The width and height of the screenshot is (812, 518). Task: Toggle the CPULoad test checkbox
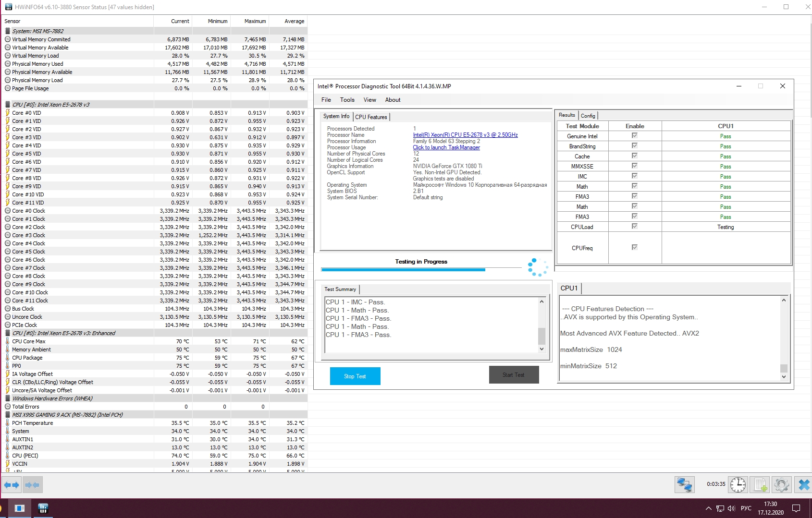pyautogui.click(x=635, y=227)
